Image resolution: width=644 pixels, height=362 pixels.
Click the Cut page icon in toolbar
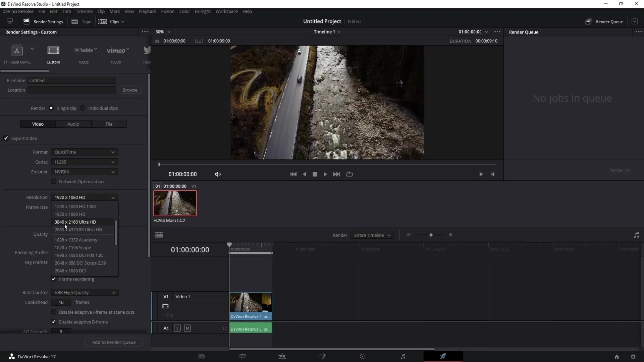[242, 356]
